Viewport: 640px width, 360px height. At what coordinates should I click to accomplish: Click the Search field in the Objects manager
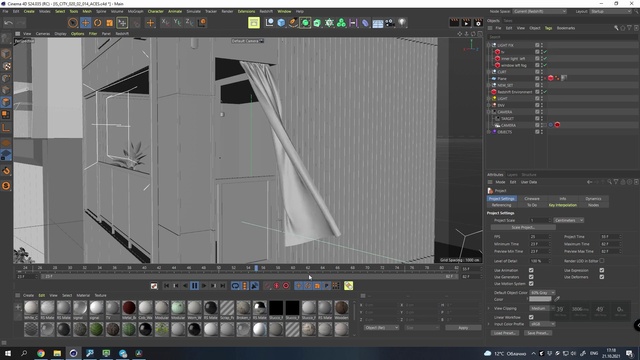coord(562,37)
